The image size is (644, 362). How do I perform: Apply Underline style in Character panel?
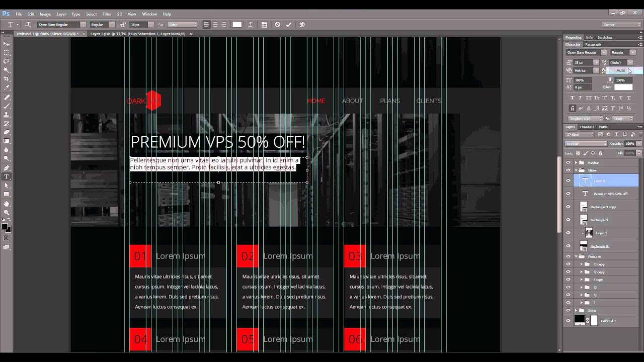coord(621,98)
